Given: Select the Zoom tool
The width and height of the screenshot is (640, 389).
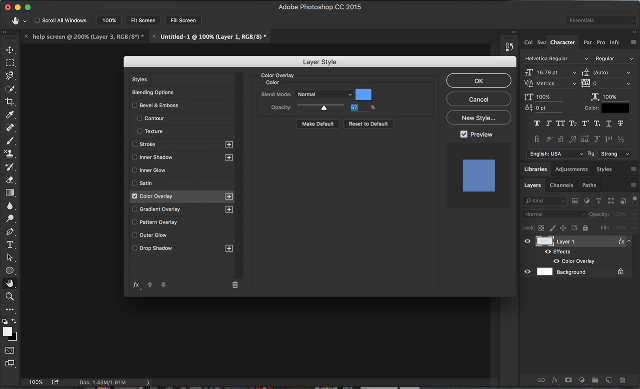Looking at the screenshot, I should (10, 297).
